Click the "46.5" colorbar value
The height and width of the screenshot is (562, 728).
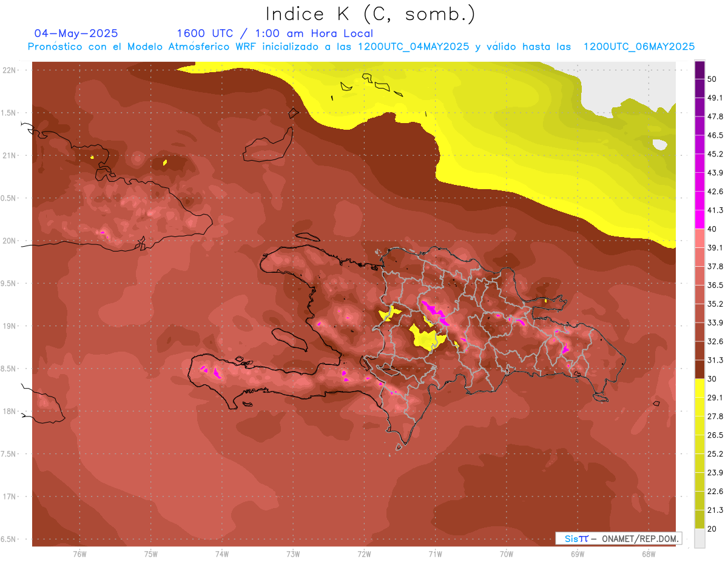[x=715, y=135]
